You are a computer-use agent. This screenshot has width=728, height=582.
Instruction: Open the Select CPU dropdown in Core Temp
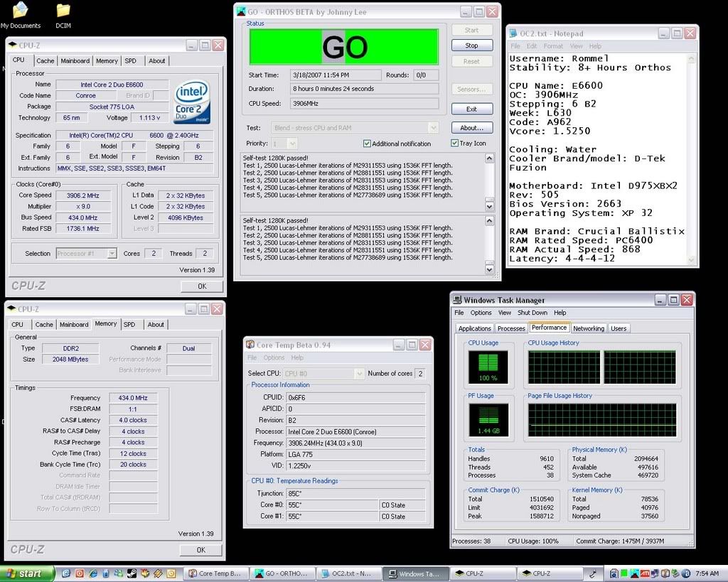(x=359, y=373)
